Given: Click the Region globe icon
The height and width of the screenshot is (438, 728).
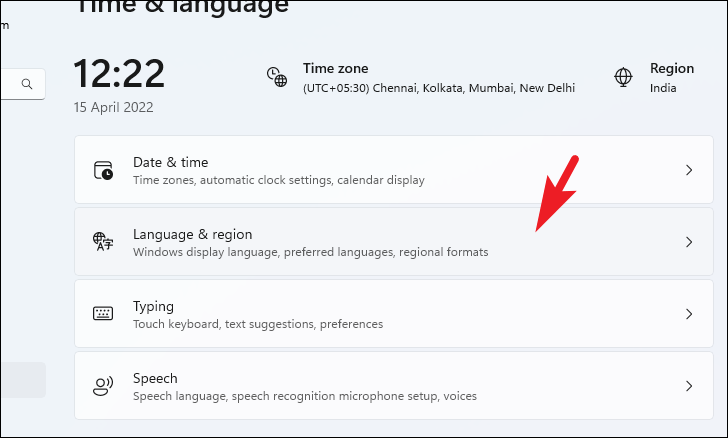Looking at the screenshot, I should coord(623,77).
